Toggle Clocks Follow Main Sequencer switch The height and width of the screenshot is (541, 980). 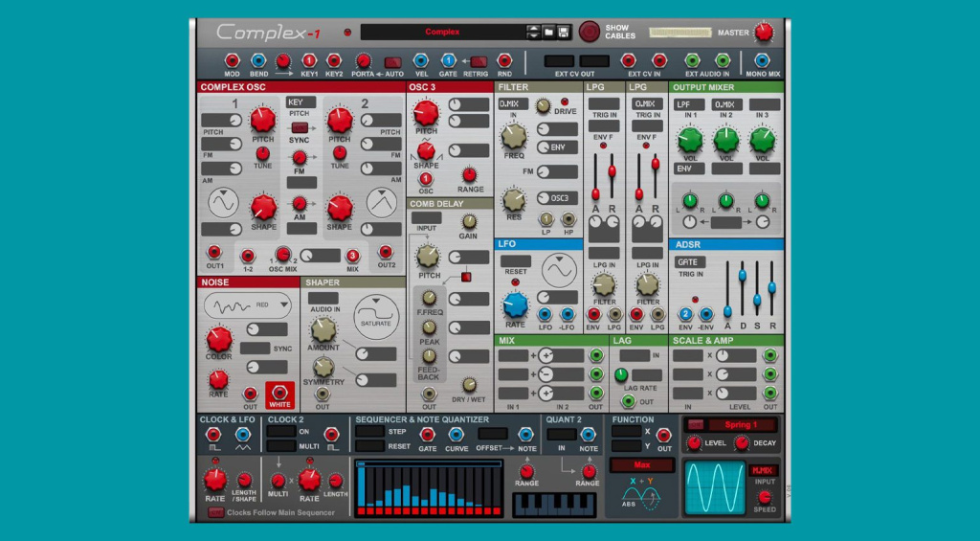216,513
